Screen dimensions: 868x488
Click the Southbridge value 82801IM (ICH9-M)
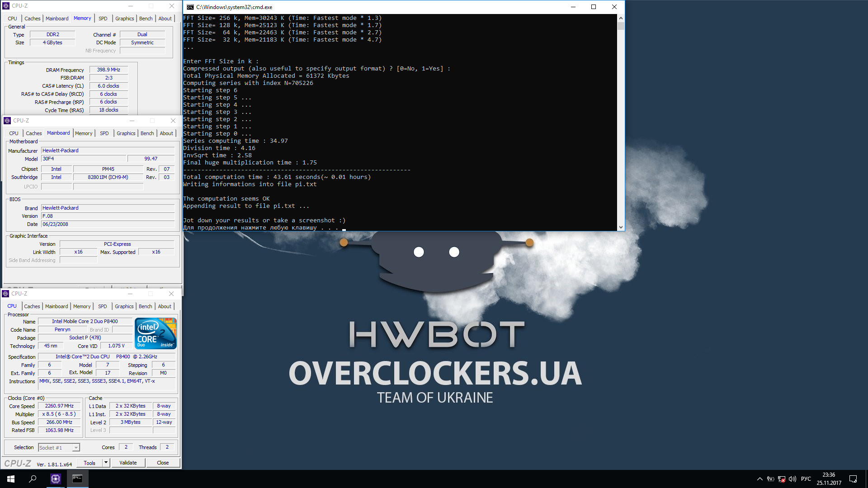[108, 177]
